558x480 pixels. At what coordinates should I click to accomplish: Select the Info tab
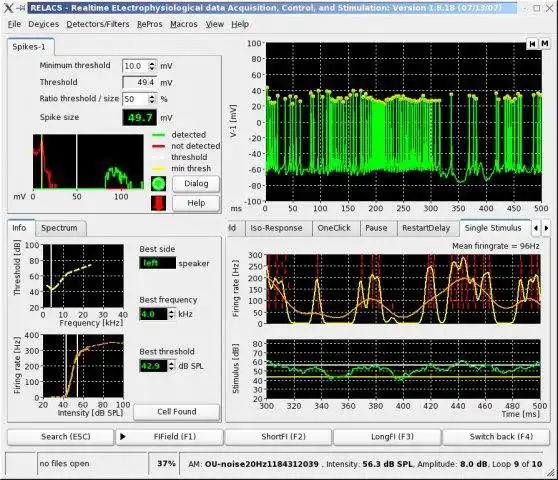[20, 228]
